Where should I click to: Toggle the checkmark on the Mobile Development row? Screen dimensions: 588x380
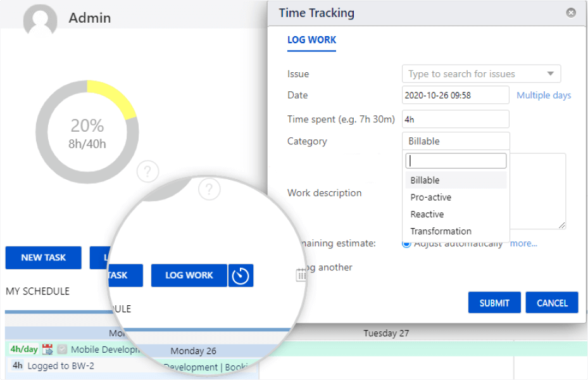tap(62, 349)
